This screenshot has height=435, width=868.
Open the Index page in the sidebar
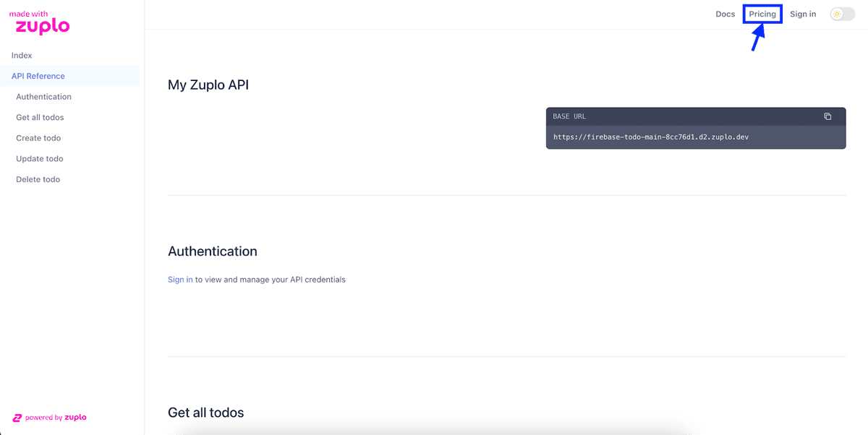(x=22, y=55)
